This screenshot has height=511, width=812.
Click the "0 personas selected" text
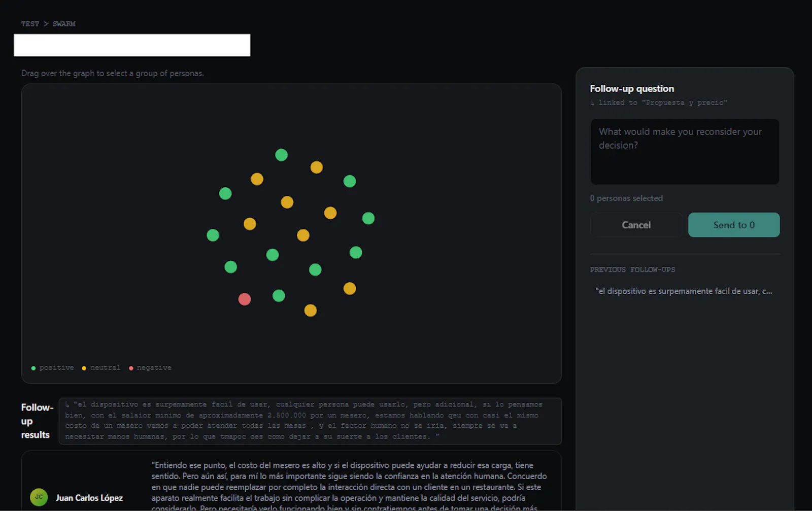point(626,198)
